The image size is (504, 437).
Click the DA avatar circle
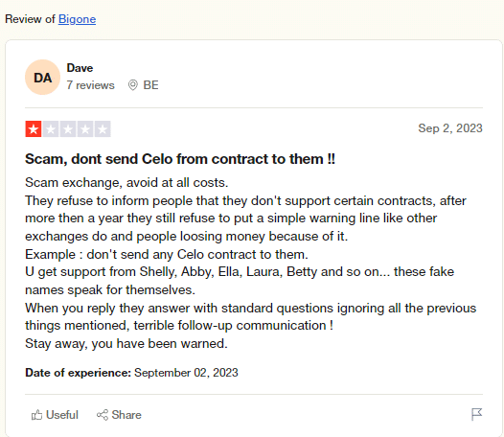[42, 78]
